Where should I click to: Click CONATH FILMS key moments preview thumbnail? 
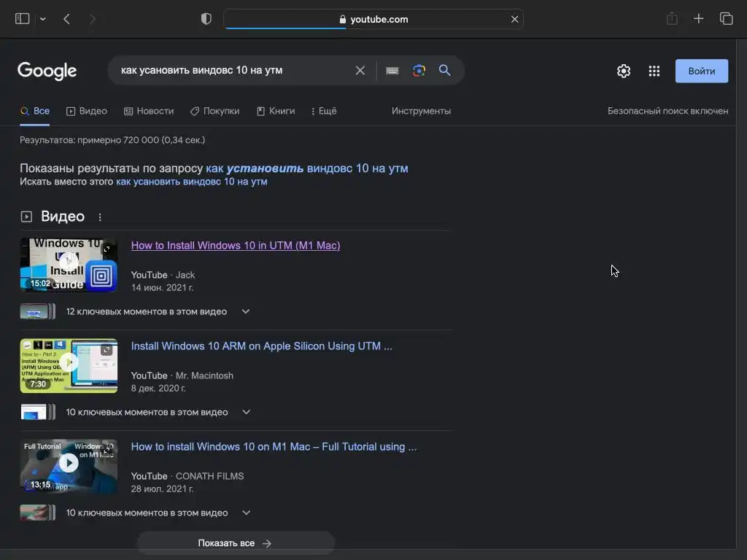(x=38, y=513)
